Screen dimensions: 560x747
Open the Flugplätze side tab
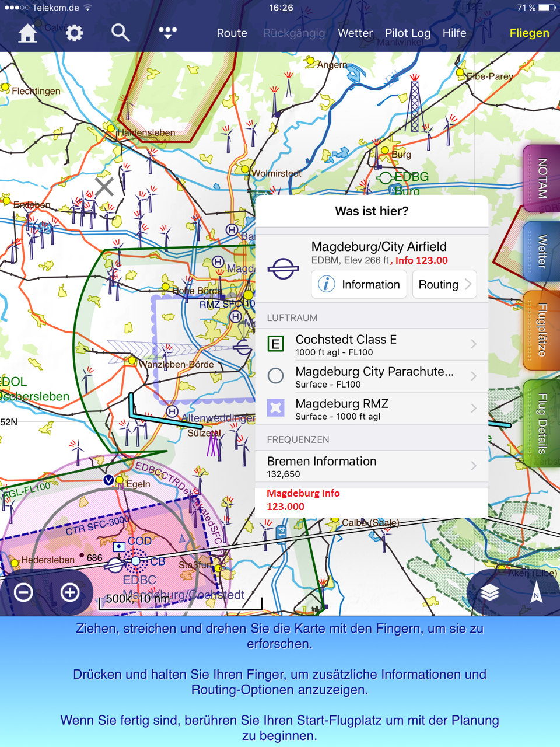pos(542,330)
